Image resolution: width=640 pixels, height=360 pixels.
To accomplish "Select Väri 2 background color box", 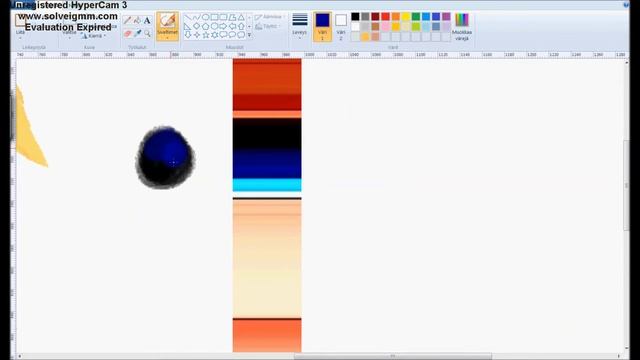I will pos(341,27).
